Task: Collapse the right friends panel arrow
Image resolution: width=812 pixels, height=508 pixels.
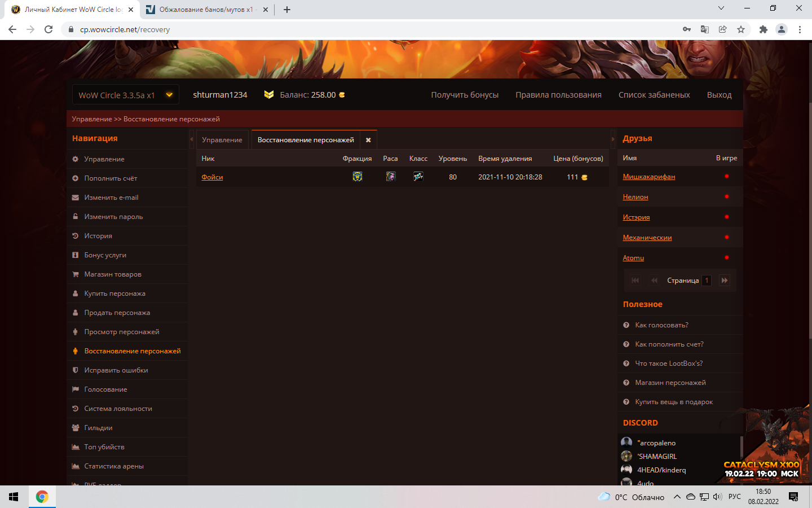Action: coord(613,139)
